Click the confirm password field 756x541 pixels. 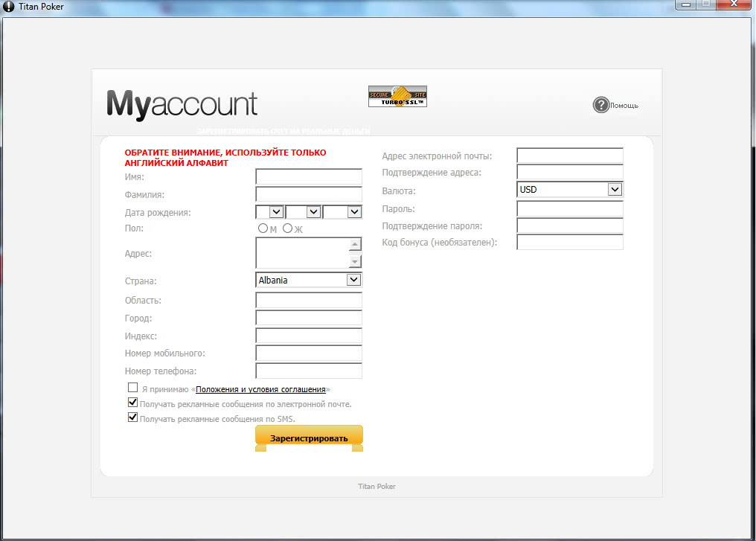tap(570, 225)
